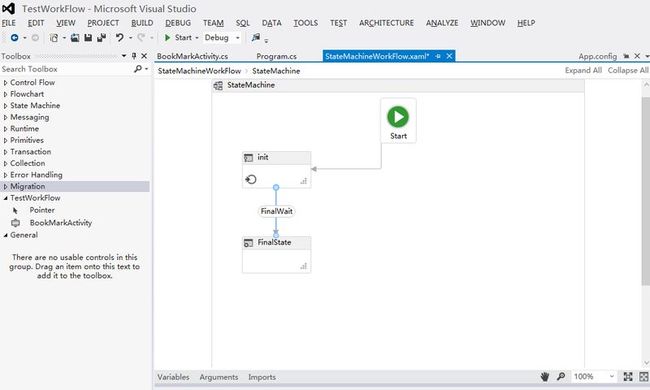
Task: Open the VIEW menu
Action: pyautogui.click(x=66, y=23)
